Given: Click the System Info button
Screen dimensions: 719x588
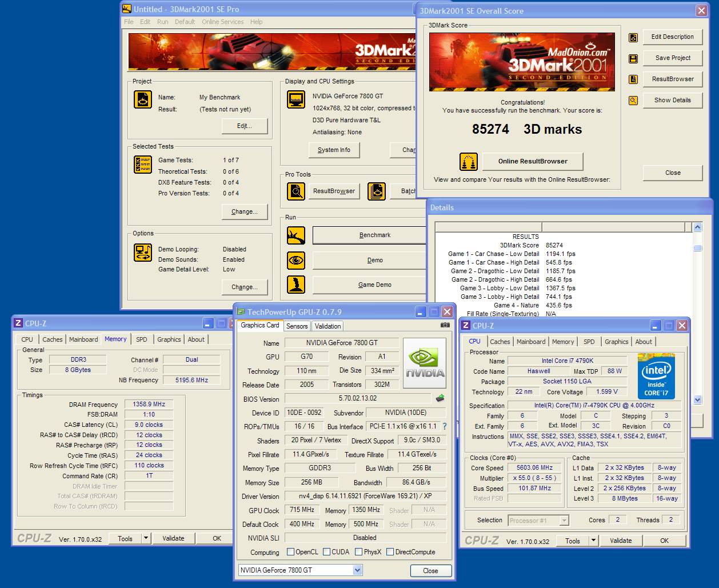Looking at the screenshot, I should (x=334, y=150).
